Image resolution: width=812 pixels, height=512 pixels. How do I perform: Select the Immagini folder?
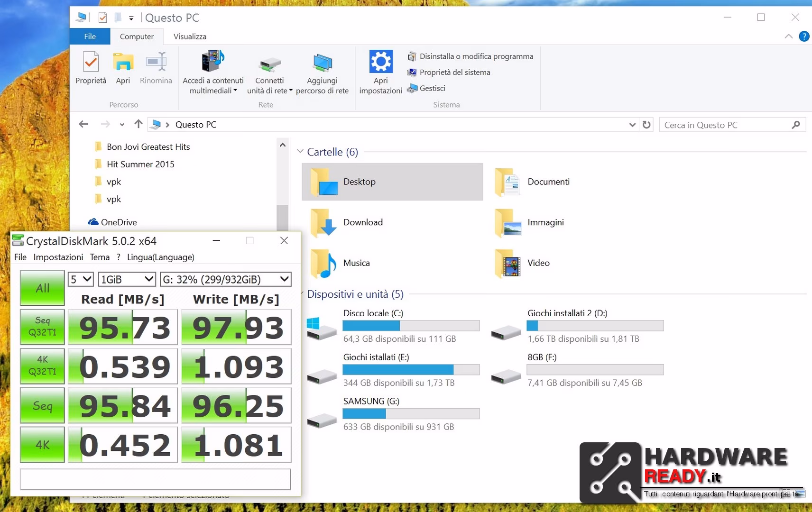(x=529, y=222)
